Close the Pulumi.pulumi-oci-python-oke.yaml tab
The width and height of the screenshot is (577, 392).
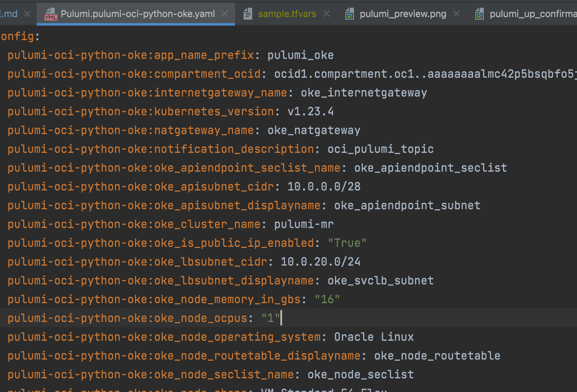click(225, 14)
